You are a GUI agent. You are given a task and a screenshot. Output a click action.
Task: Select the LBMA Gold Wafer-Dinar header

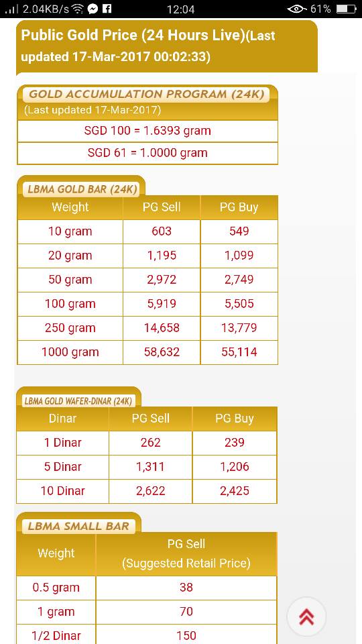point(78,400)
